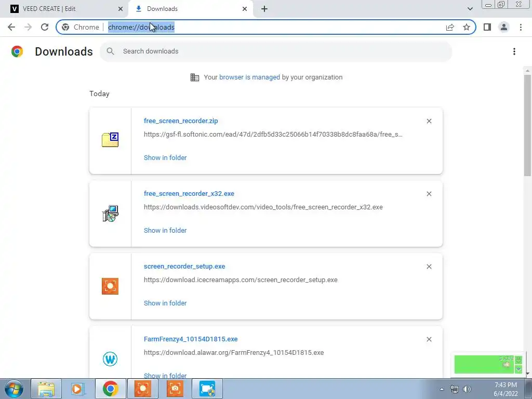Image resolution: width=532 pixels, height=399 pixels.
Task: Switch to the VEED CREATE | Edit tab
Action: coord(64,9)
